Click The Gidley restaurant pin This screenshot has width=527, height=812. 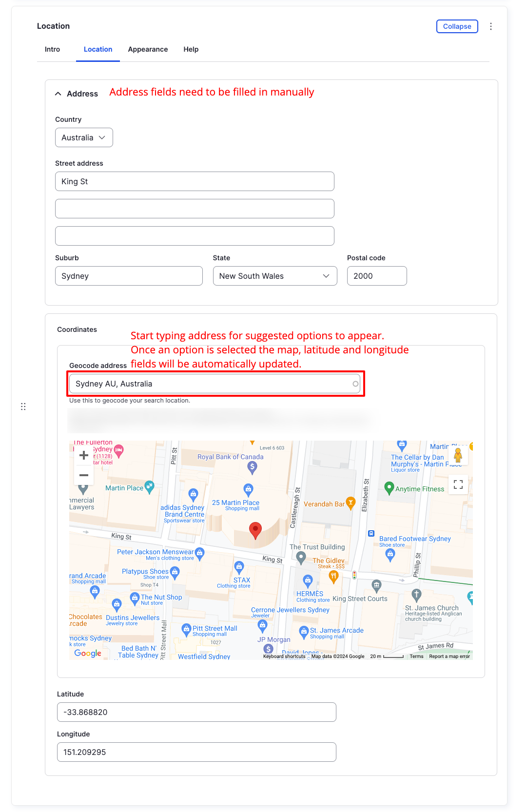333,578
